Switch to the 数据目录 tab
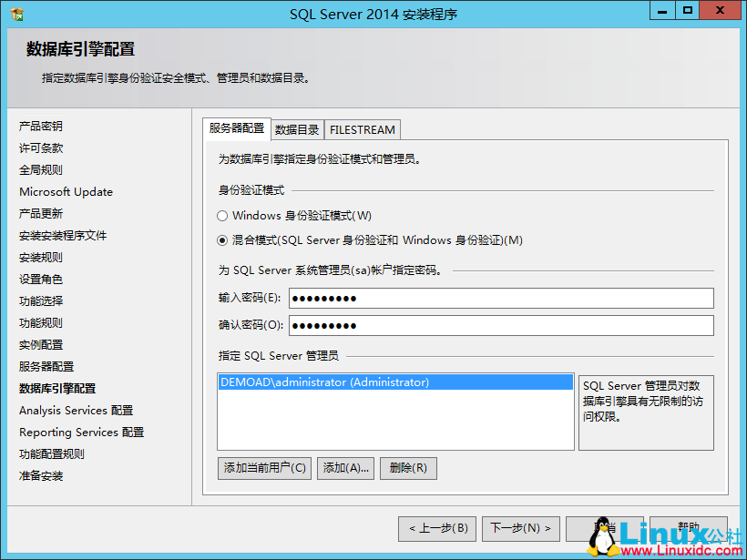 coord(296,129)
